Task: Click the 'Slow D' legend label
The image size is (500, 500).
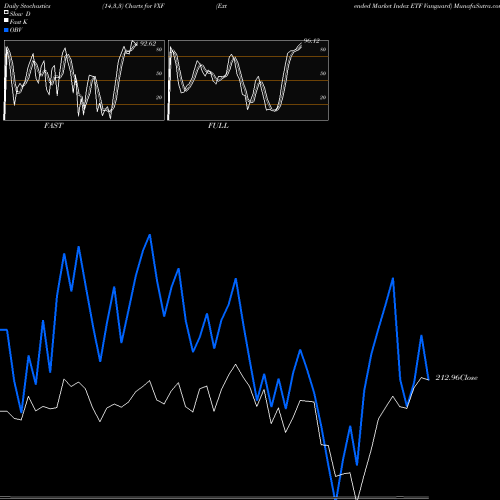Action: 20,14
